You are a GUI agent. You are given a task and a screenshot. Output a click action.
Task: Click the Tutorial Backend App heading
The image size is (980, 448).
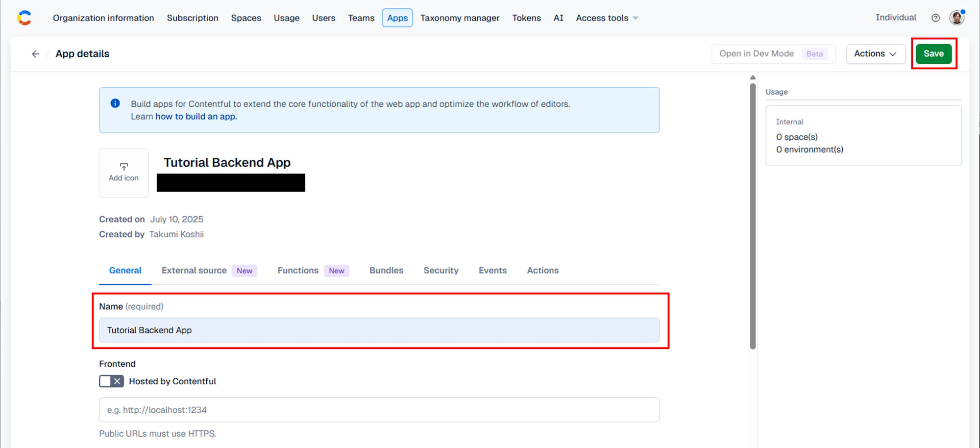[x=227, y=163]
